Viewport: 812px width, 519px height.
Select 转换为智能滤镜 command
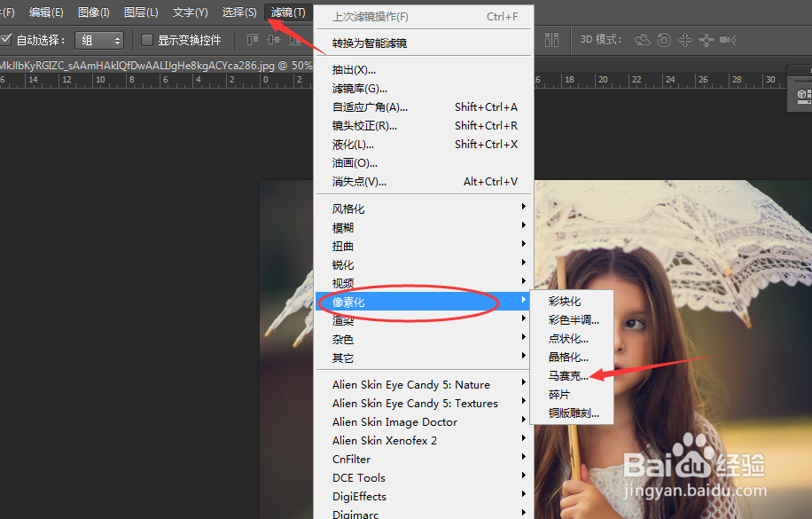pos(372,42)
